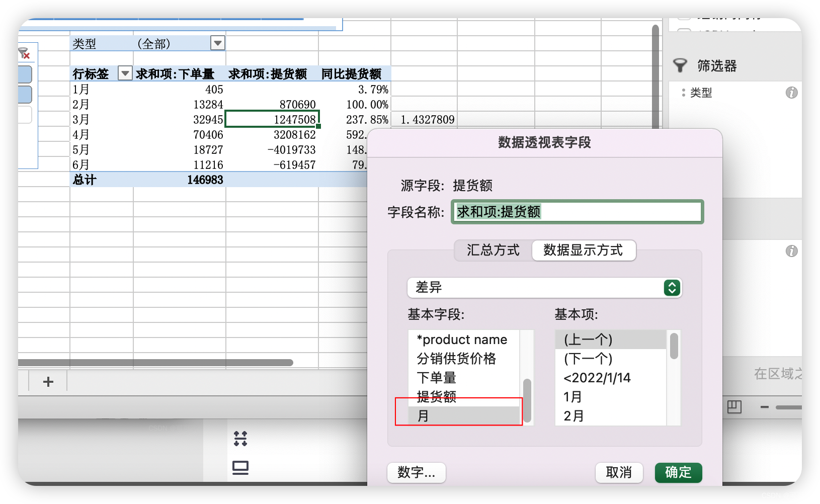The height and width of the screenshot is (504, 820).
Task: Select (上一个) in 基本项 list
Action: click(x=611, y=340)
